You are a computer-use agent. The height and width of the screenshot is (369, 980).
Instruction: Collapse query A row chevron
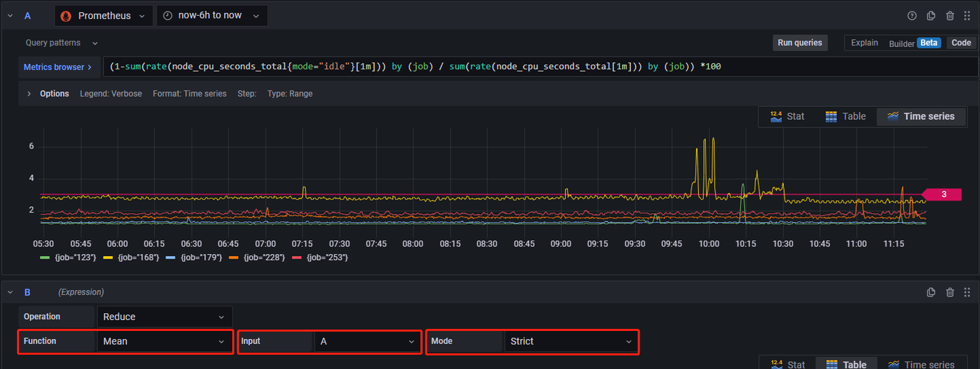pyautogui.click(x=10, y=16)
